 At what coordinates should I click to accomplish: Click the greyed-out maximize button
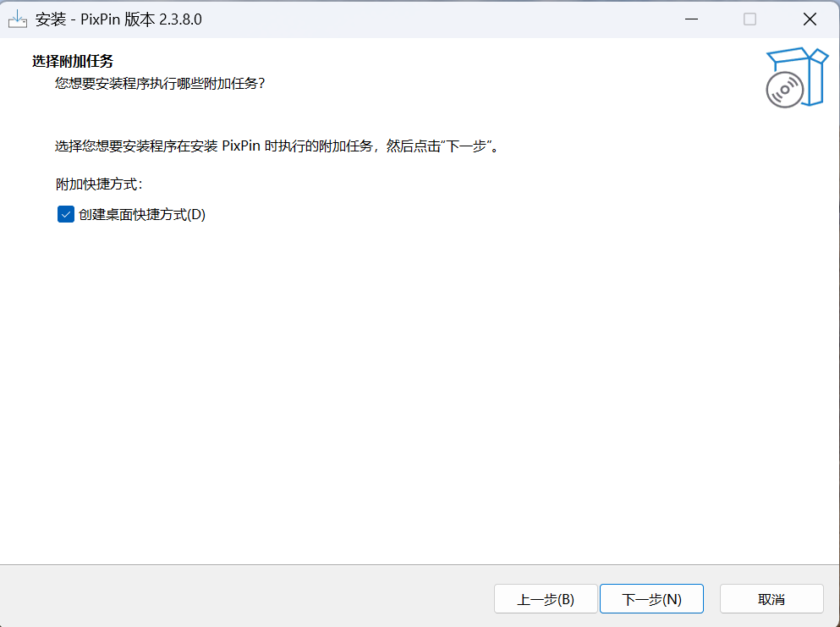[x=749, y=19]
